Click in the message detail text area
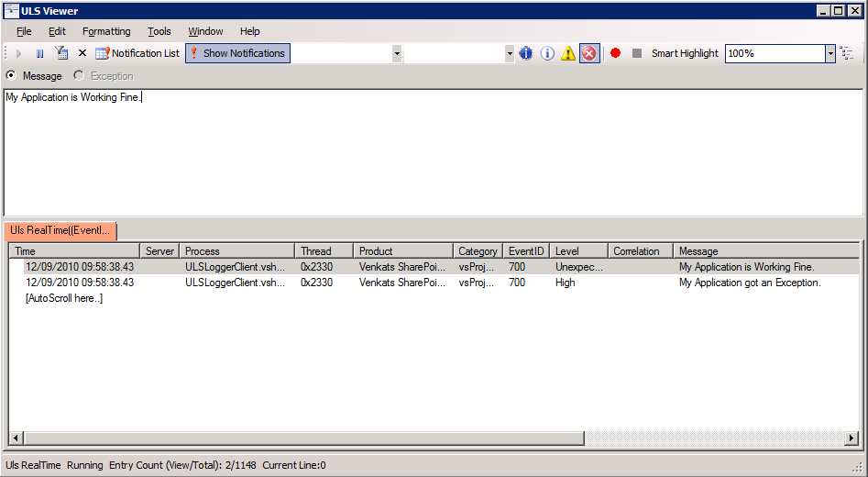The height and width of the screenshot is (477, 868). click(433, 153)
